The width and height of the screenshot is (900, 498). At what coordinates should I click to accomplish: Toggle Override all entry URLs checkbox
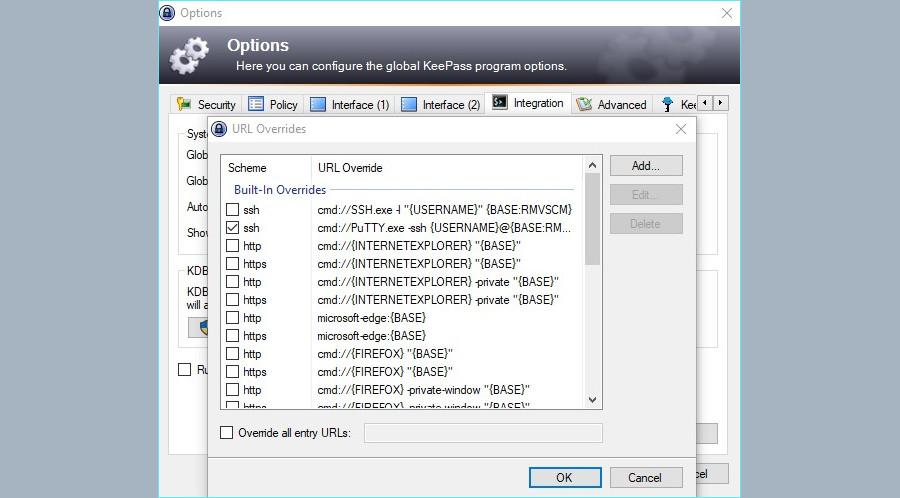[227, 433]
